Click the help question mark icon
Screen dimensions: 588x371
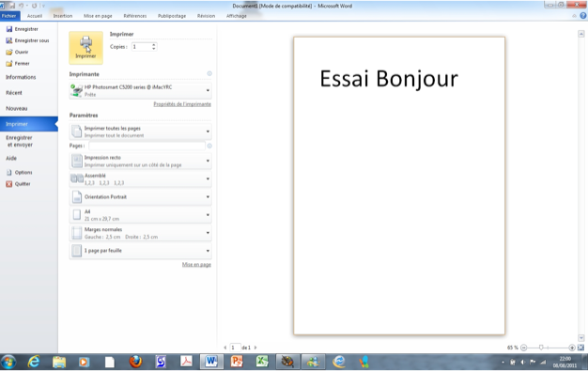583,16
